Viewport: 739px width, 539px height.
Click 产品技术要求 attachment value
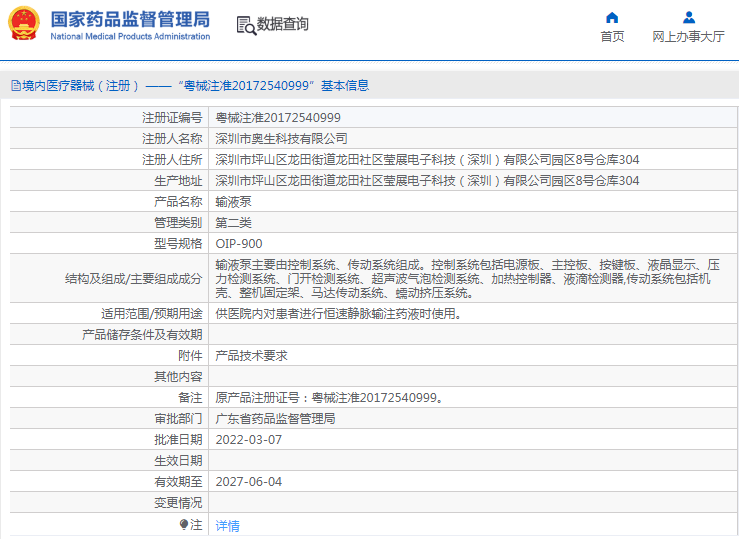(x=251, y=356)
